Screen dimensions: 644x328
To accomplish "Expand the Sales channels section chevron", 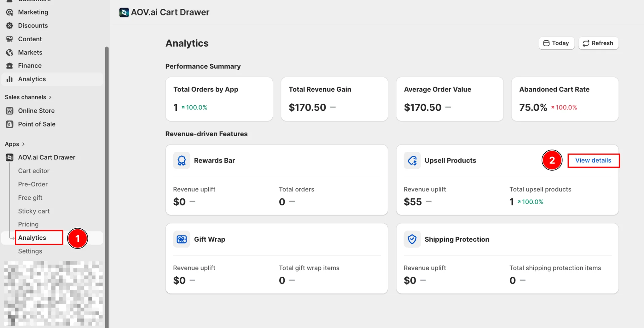I will (50, 97).
